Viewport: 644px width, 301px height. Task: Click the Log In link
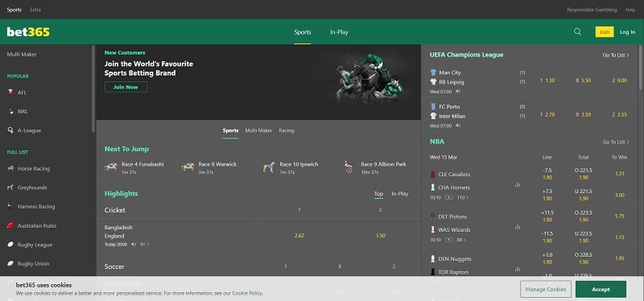[627, 32]
